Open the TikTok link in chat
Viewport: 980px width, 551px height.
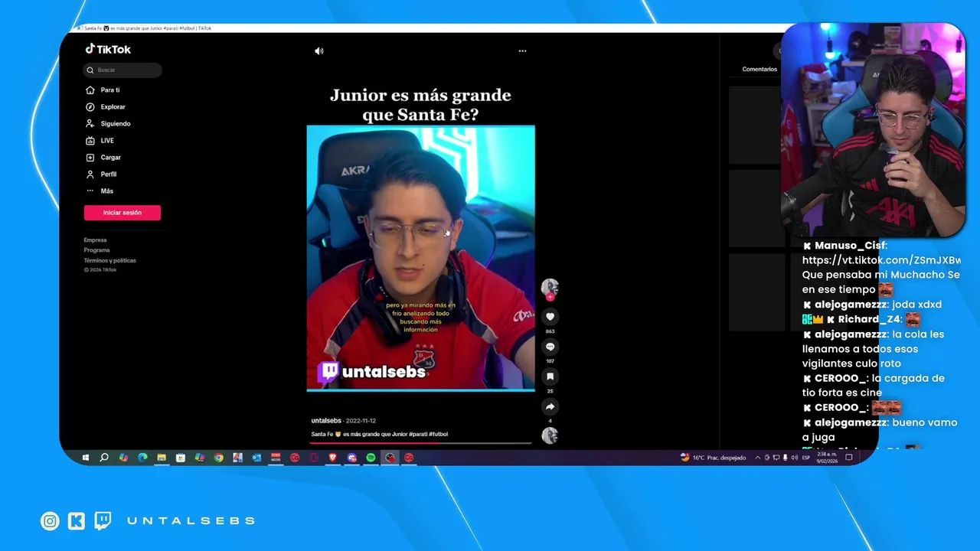pyautogui.click(x=881, y=260)
